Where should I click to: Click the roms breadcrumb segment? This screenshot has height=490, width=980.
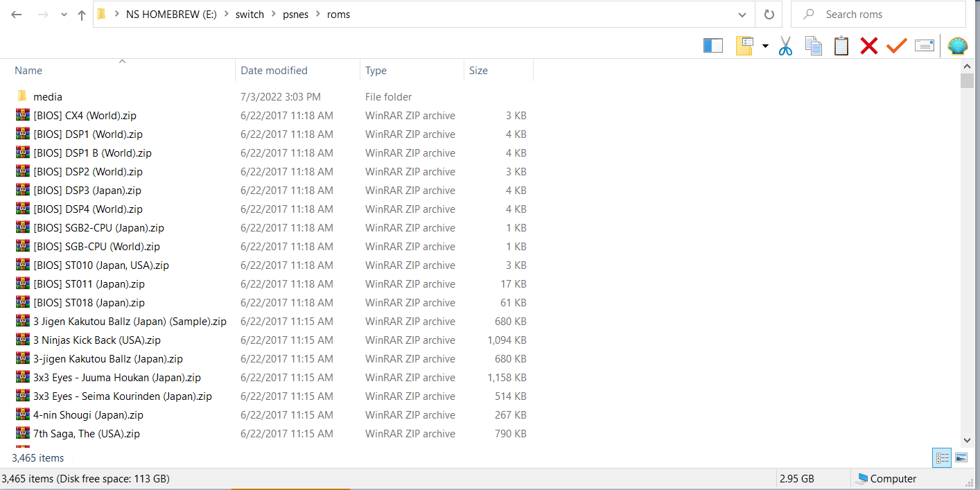pyautogui.click(x=338, y=15)
